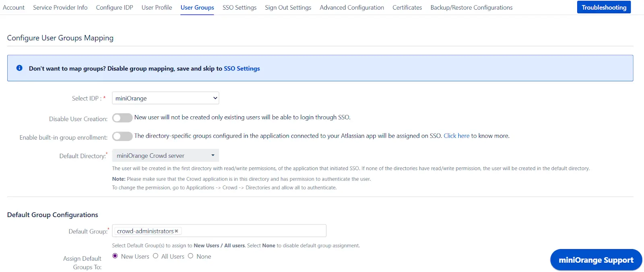Open the miniOrange Support button
This screenshot has height=272, width=644.
(x=596, y=260)
